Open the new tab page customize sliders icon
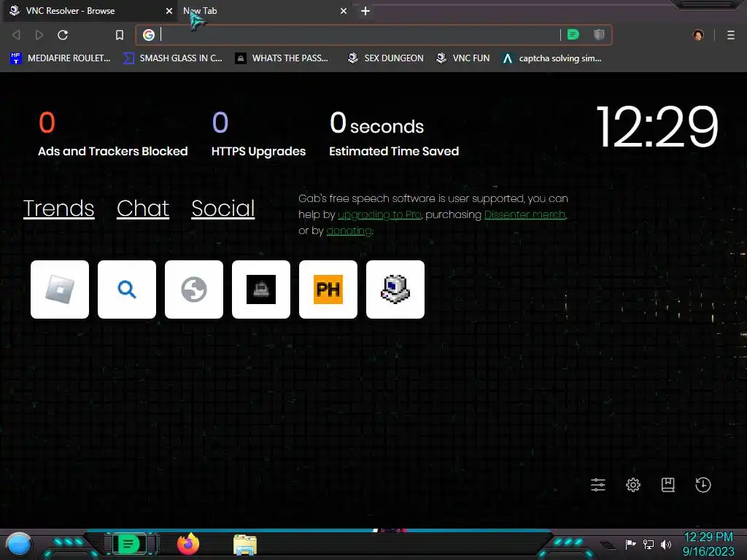 click(x=598, y=485)
